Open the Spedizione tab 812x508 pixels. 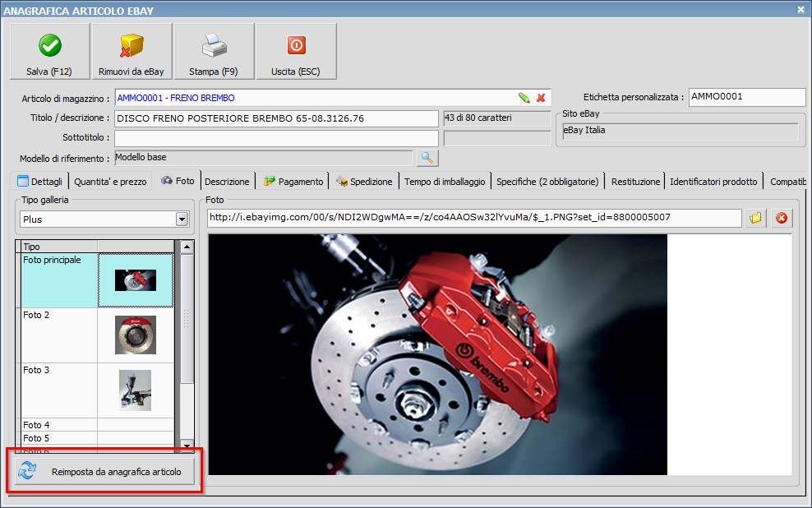[365, 181]
